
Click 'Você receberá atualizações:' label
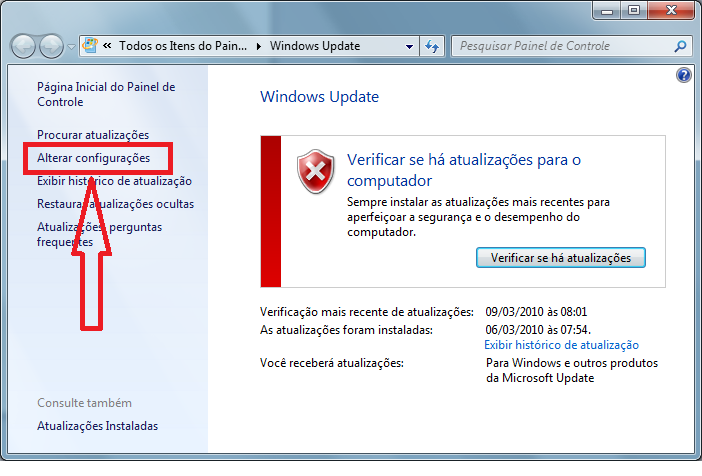(x=332, y=363)
